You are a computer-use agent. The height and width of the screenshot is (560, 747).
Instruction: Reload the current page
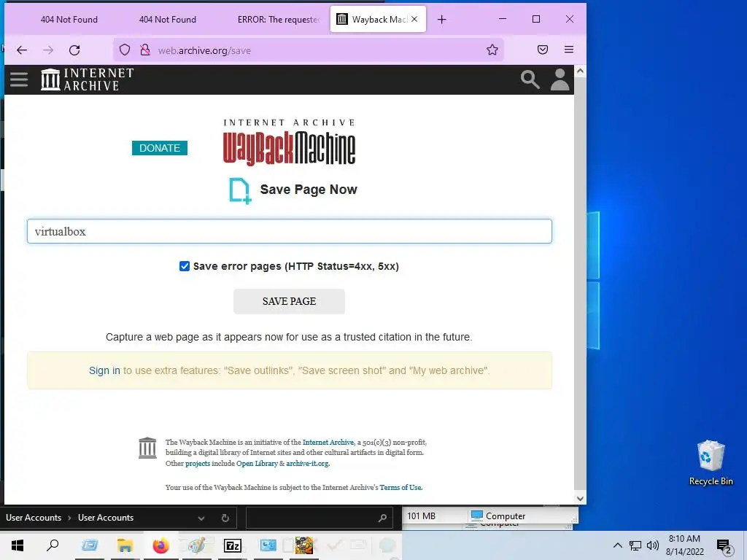click(x=75, y=50)
